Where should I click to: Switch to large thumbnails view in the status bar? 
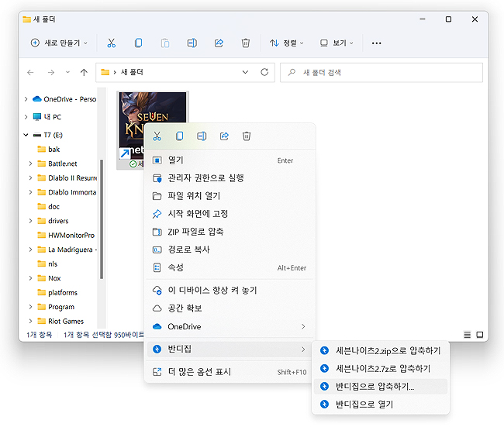(479, 335)
